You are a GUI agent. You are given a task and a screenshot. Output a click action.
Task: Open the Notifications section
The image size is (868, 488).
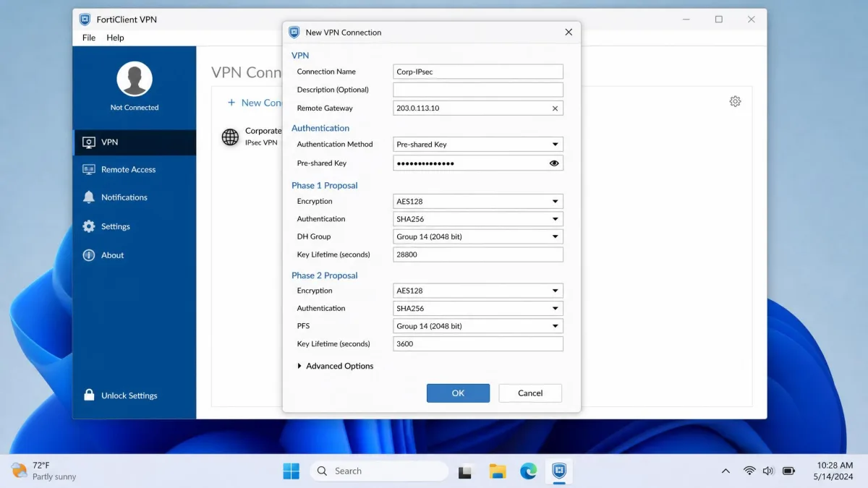pos(135,197)
